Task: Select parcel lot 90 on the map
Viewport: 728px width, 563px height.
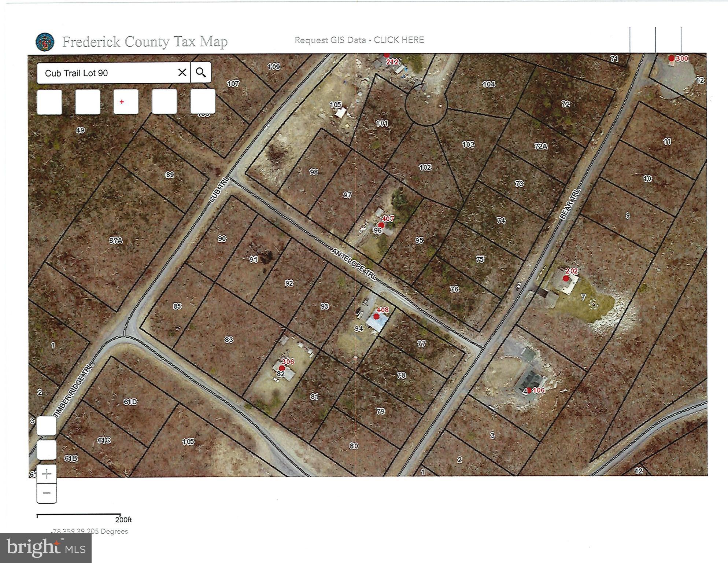Action: [222, 239]
